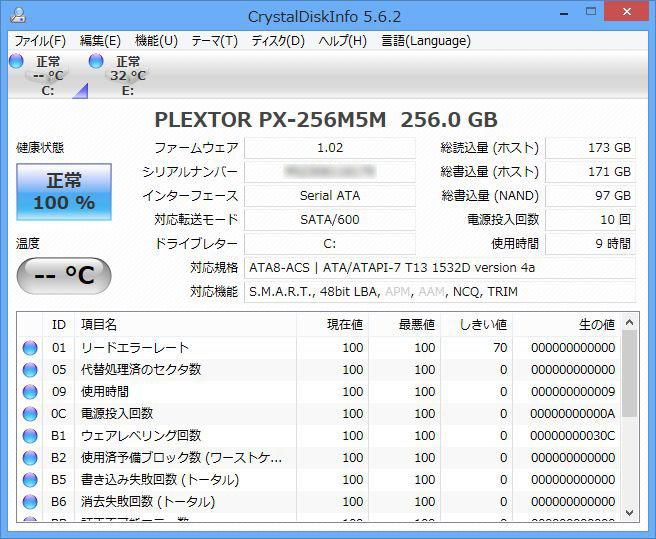Click the scroll up arrow of SMART list
656x539 pixels.
coord(629,322)
